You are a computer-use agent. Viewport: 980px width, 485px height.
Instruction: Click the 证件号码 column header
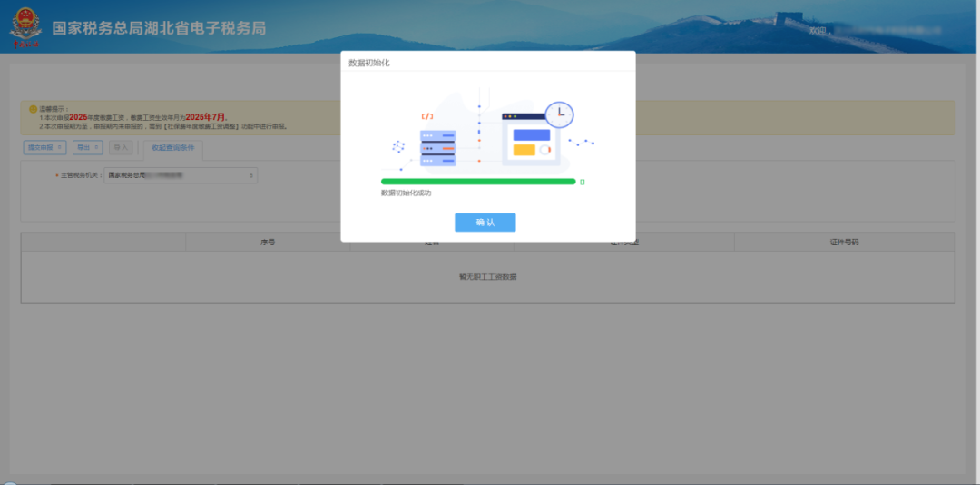point(844,242)
